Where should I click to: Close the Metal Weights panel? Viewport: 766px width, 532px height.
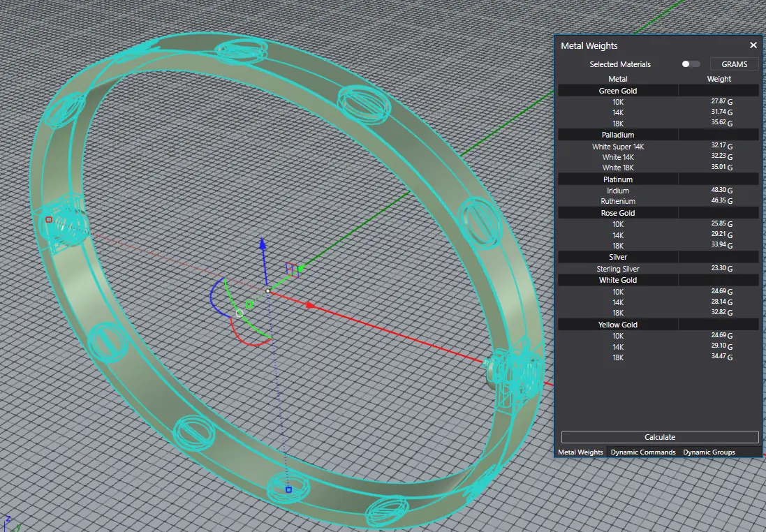(753, 45)
